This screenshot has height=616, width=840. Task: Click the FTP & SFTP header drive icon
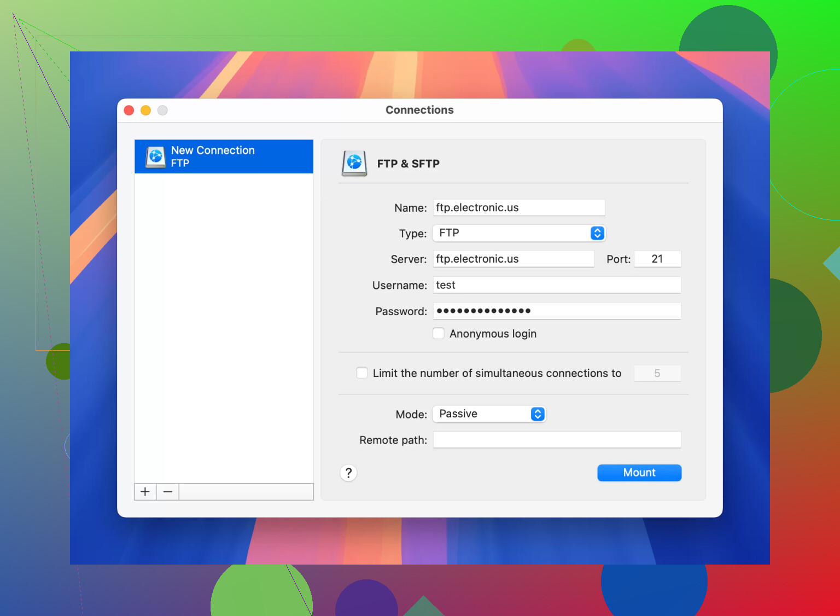pos(354,163)
